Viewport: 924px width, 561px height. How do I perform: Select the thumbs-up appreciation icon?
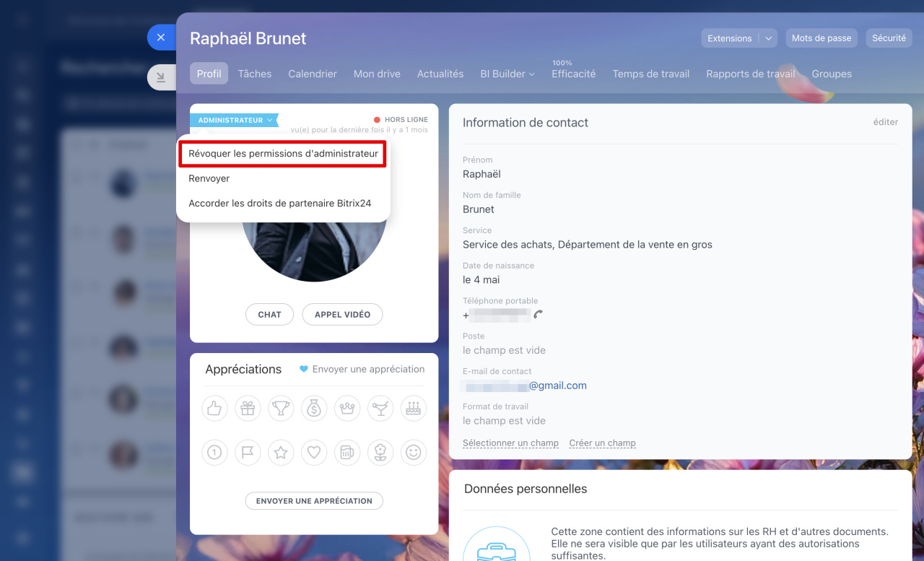coord(214,409)
